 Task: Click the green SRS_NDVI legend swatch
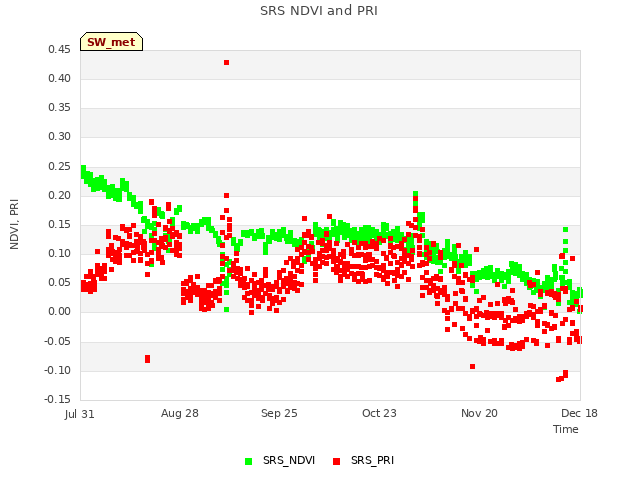tap(248, 461)
